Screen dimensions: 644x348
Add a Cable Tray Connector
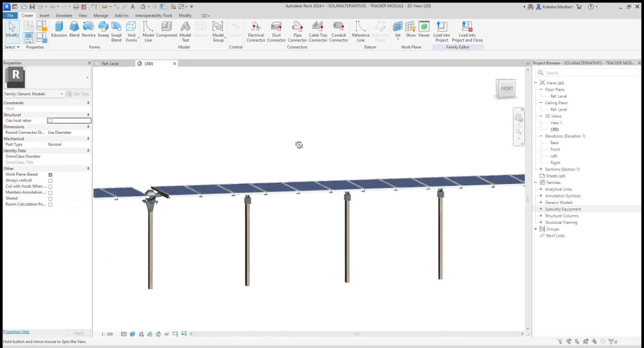coord(318,32)
